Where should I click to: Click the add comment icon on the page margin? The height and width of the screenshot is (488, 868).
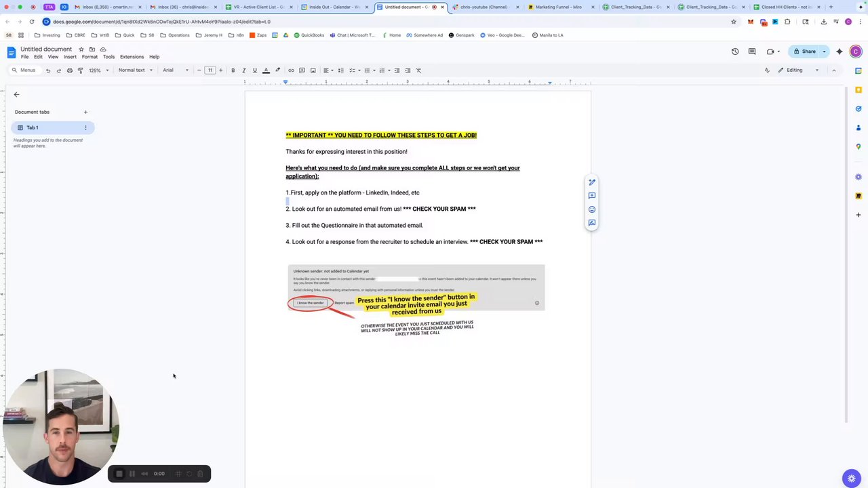click(592, 196)
